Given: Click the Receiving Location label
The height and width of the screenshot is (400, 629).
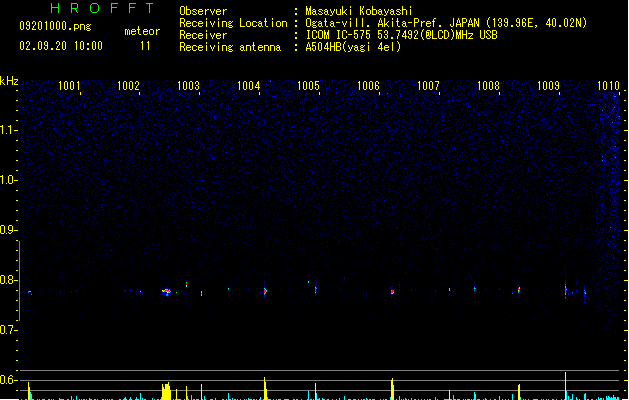Looking at the screenshot, I should (233, 23).
